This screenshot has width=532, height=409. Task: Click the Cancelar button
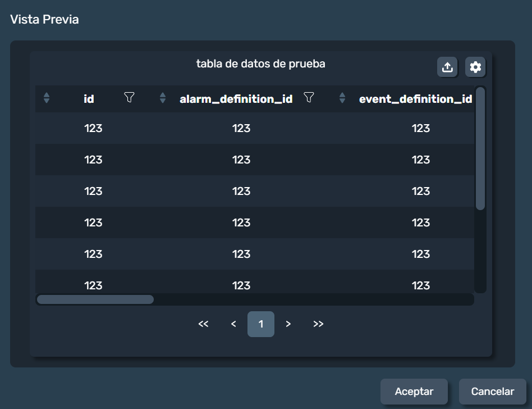(x=493, y=392)
